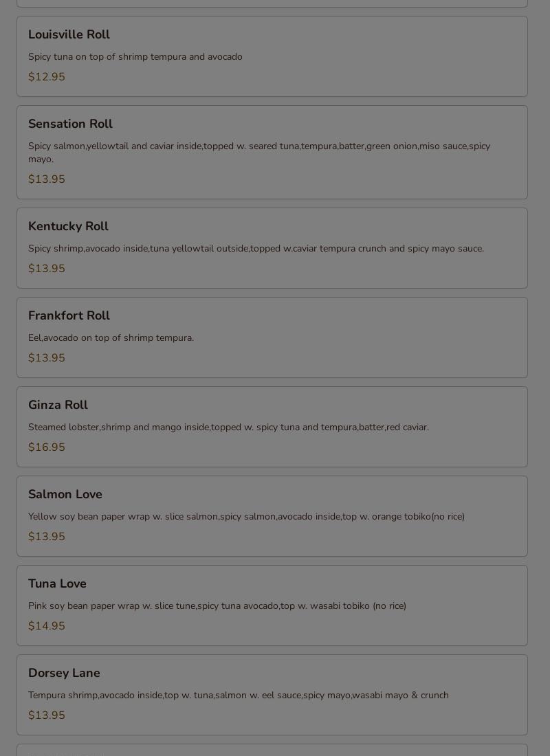Click the $14.95 Tuna Love price
This screenshot has height=756, width=550.
click(47, 626)
